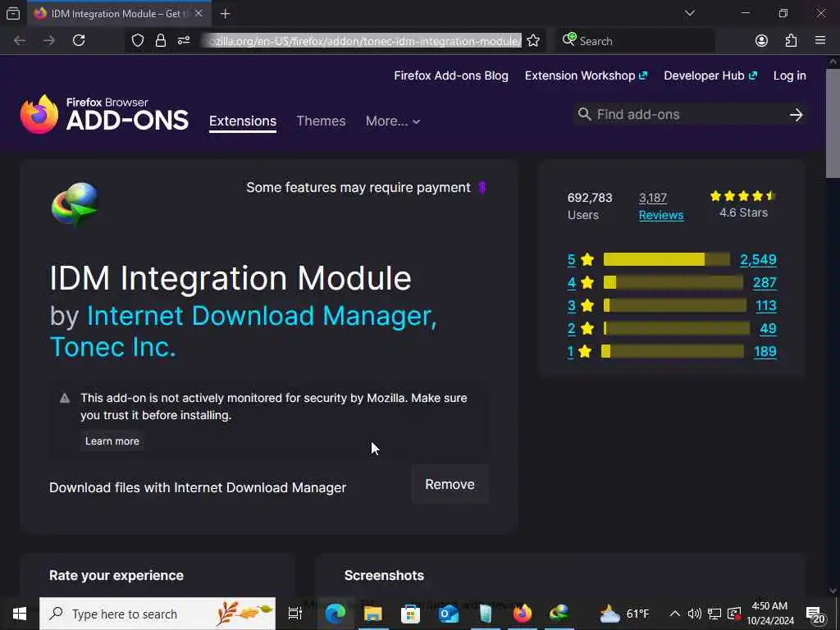Viewport: 840px width, 630px height.
Task: Open 113 three-star review count
Action: [765, 305]
